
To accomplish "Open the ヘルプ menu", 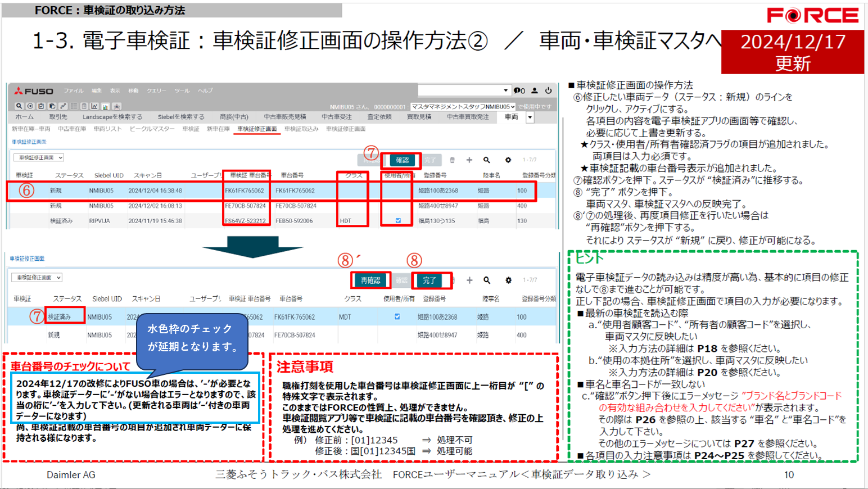I will 205,91.
